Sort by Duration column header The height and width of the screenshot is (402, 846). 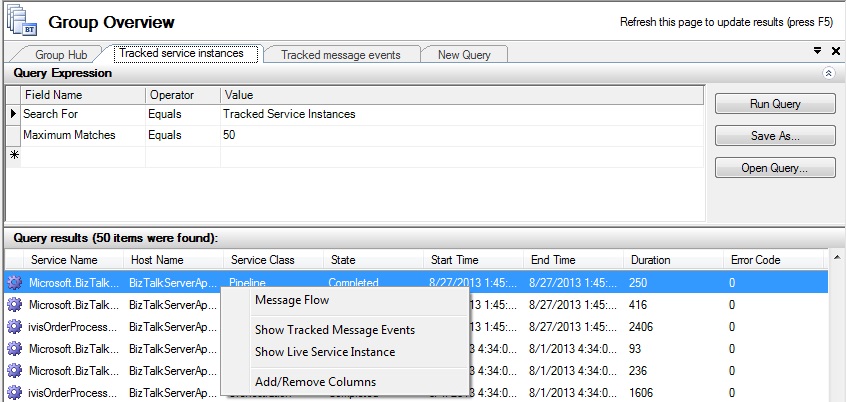(x=673, y=260)
